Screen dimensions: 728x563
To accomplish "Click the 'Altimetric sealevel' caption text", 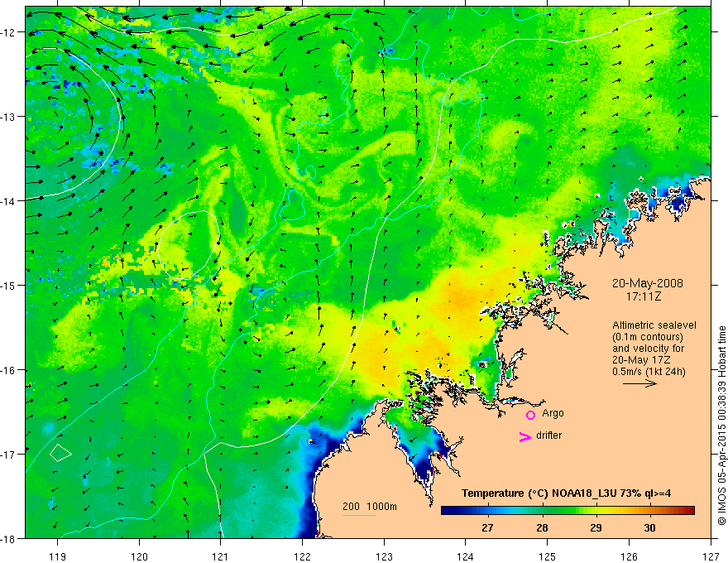I will click(x=654, y=325).
